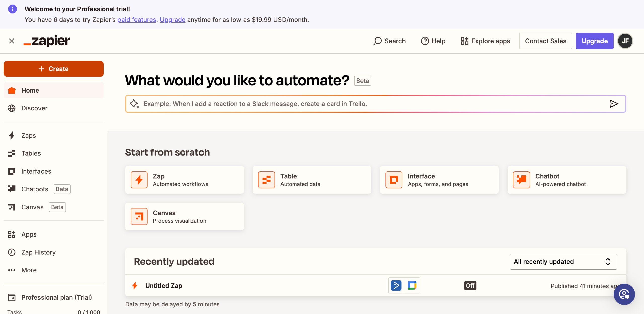Click the Table card icon
The width and height of the screenshot is (644, 314).
(266, 180)
